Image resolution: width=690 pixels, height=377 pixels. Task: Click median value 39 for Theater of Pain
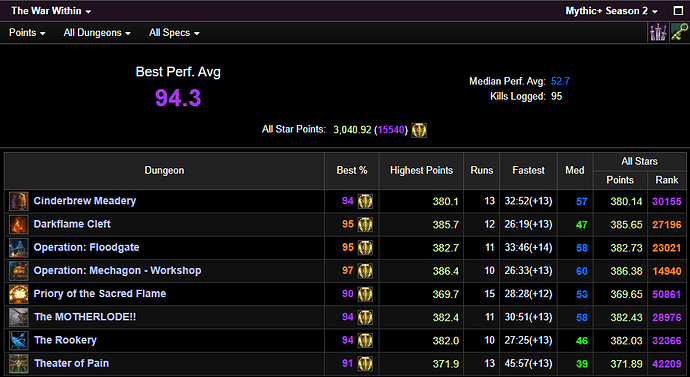point(582,364)
